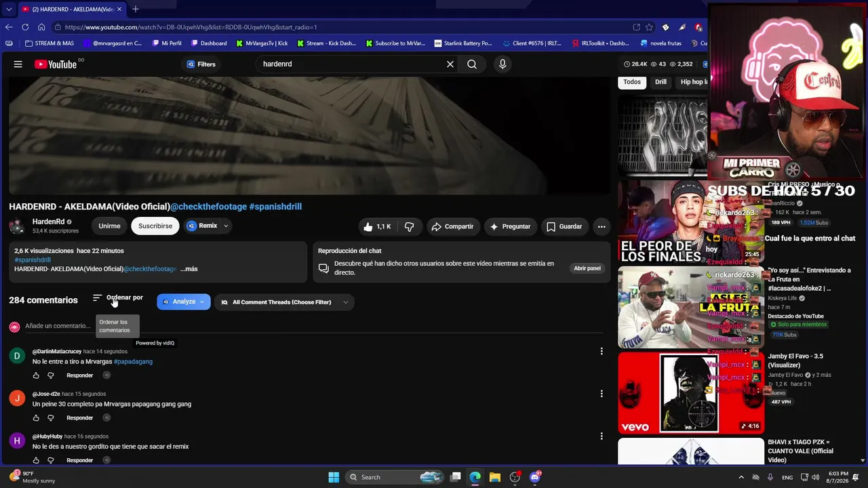Open the Dashboard bookmark

tap(209, 43)
